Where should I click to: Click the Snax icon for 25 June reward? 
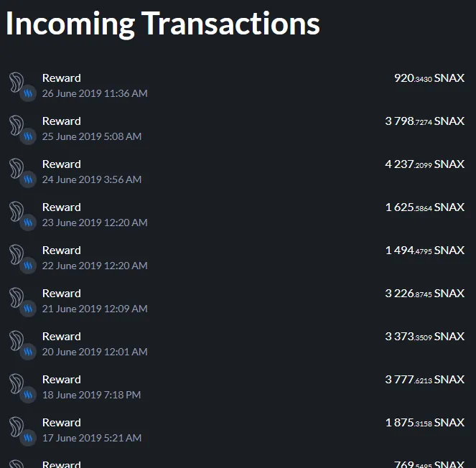pyautogui.click(x=17, y=126)
